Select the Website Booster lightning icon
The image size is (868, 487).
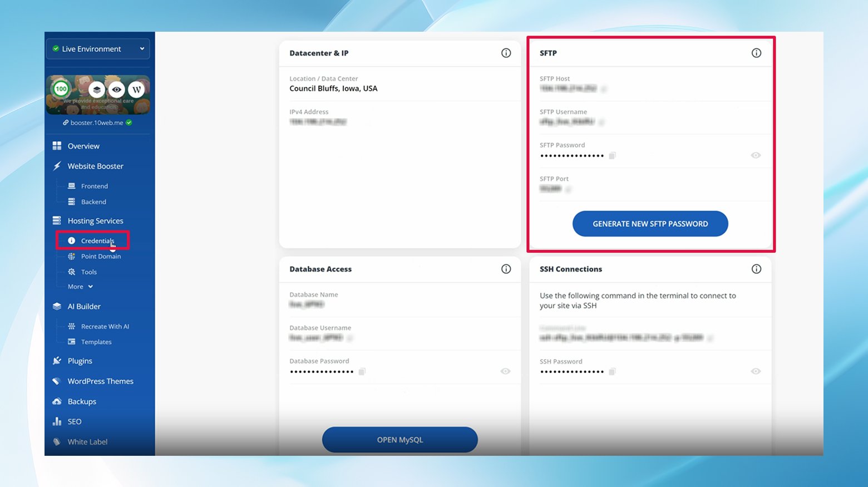pos(57,166)
